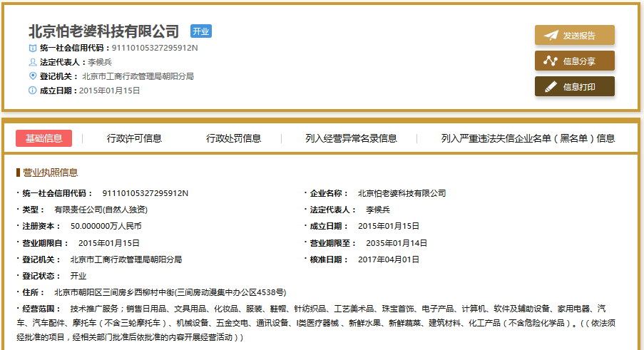The width and height of the screenshot is (644, 350).
Task: Click the paper plane icon on 发送报告
Action: 551,36
